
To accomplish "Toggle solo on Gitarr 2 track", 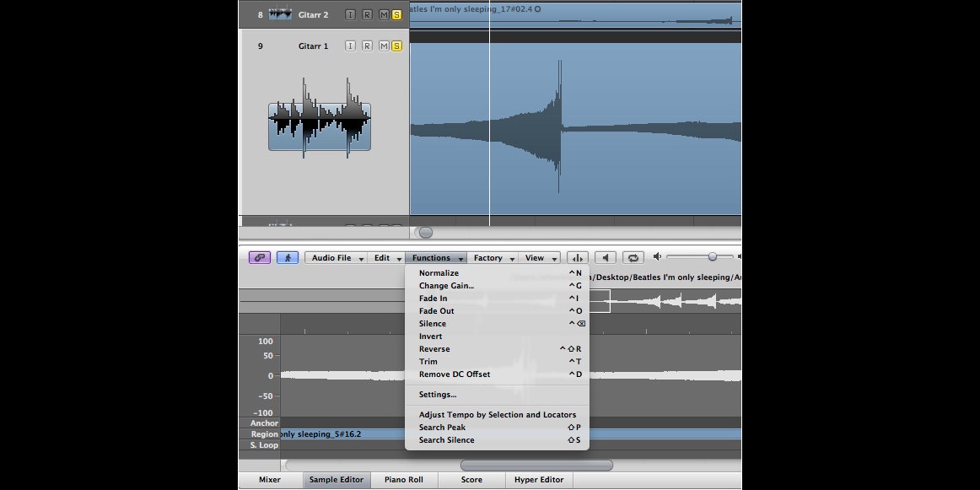I will click(397, 14).
